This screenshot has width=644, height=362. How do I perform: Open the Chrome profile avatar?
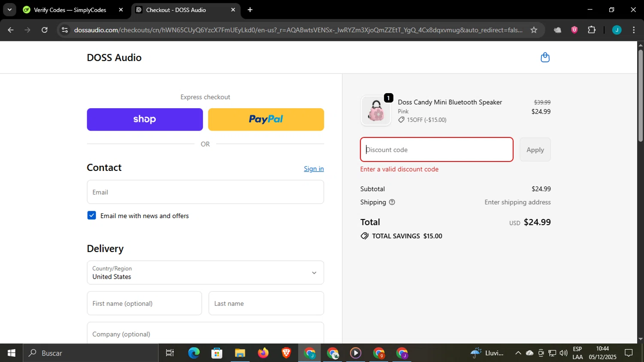(617, 30)
